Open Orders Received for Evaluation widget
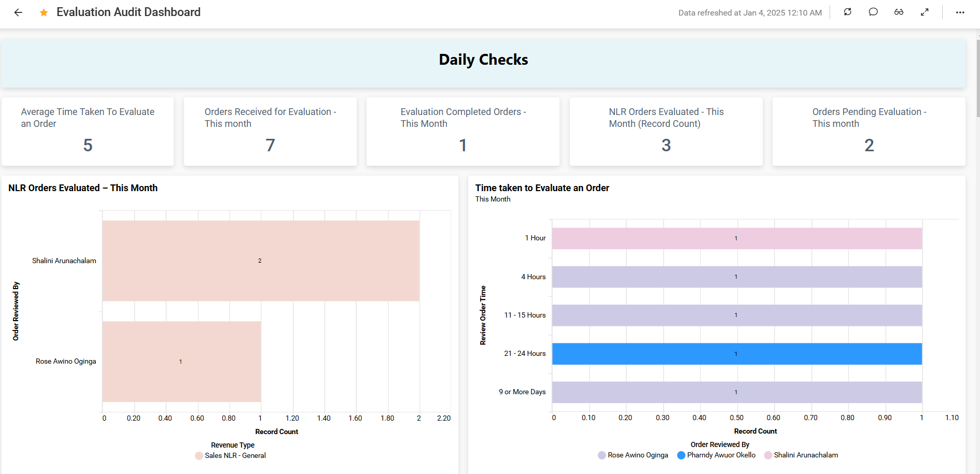 tap(270, 132)
